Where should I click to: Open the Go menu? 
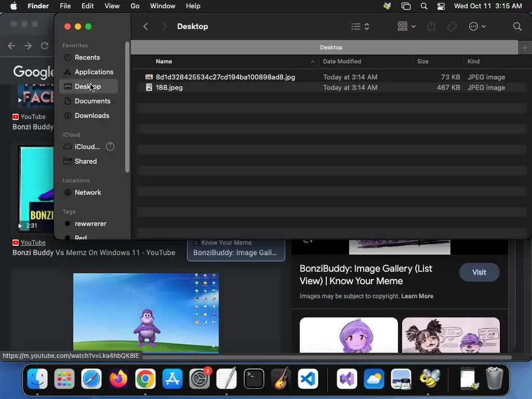(x=135, y=6)
